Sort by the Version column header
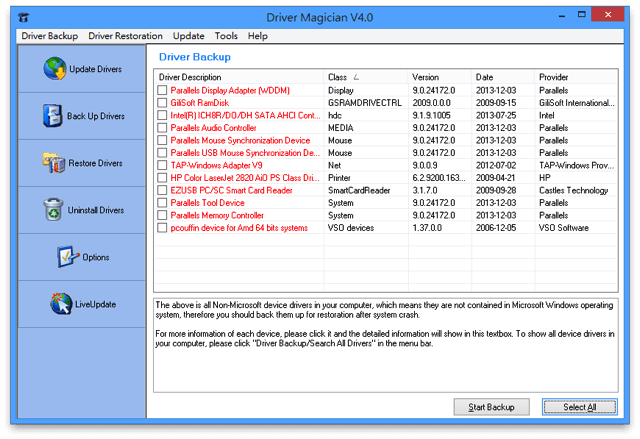 pos(440,77)
